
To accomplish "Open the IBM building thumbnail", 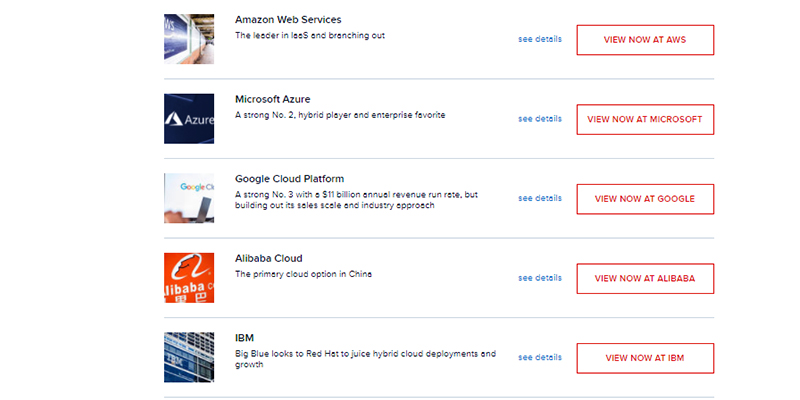I will [x=189, y=357].
